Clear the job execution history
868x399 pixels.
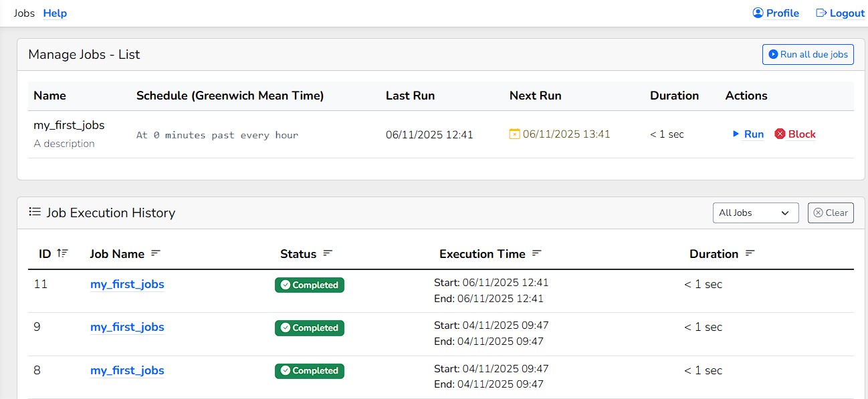(831, 213)
